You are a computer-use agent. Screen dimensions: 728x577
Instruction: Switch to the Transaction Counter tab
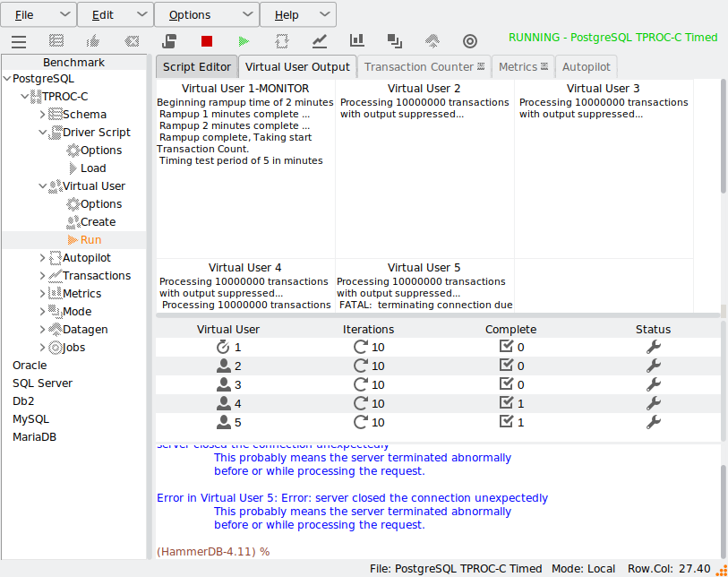(424, 67)
